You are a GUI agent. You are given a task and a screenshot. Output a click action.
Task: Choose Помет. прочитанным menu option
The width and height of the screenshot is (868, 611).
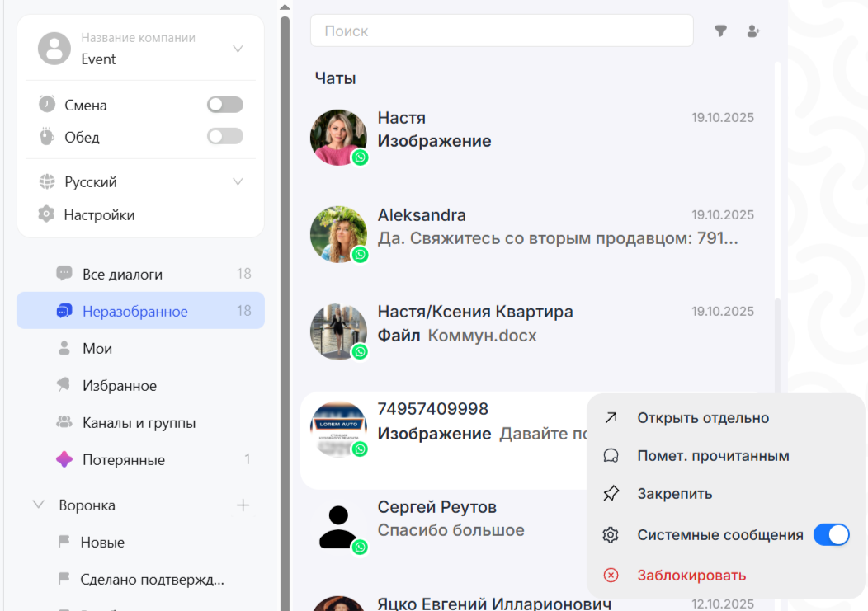(712, 456)
